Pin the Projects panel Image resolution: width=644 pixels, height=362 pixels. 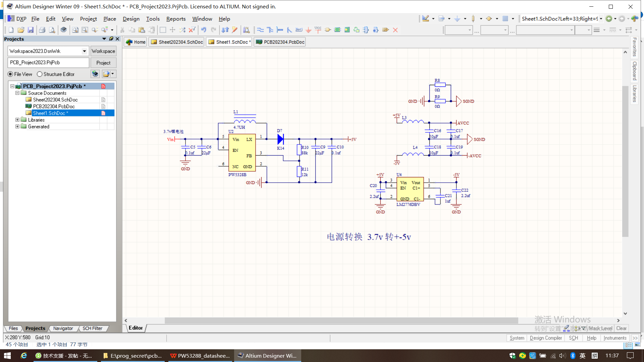point(111,39)
